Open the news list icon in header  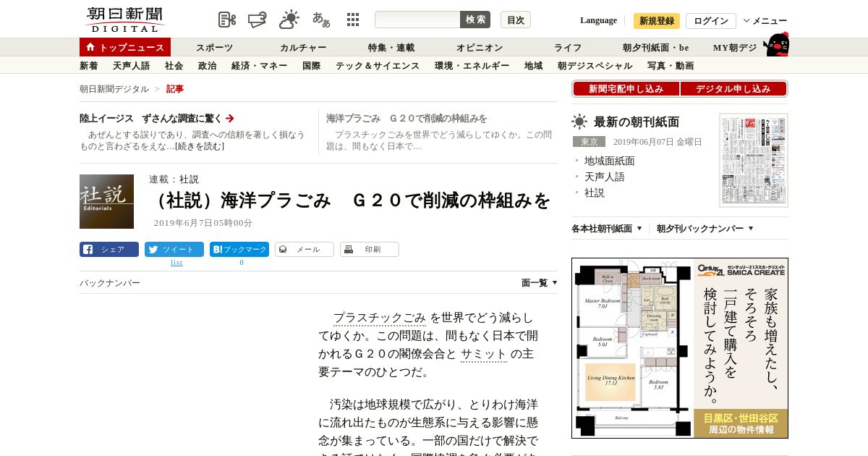(227, 20)
